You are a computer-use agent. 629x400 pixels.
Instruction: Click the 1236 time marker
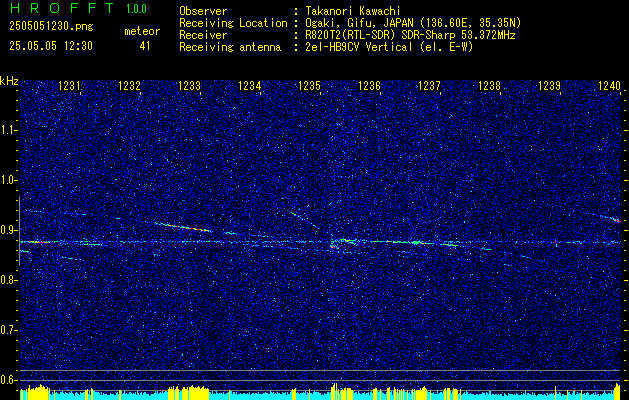369,85
